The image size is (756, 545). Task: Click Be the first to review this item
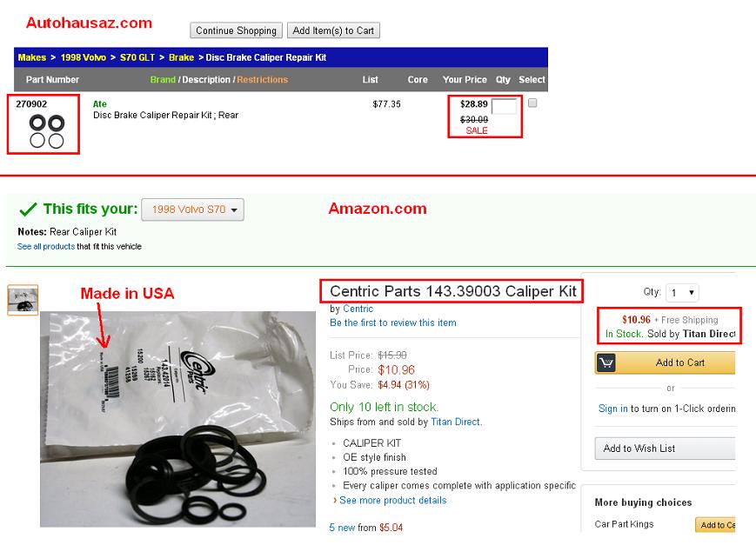(393, 322)
